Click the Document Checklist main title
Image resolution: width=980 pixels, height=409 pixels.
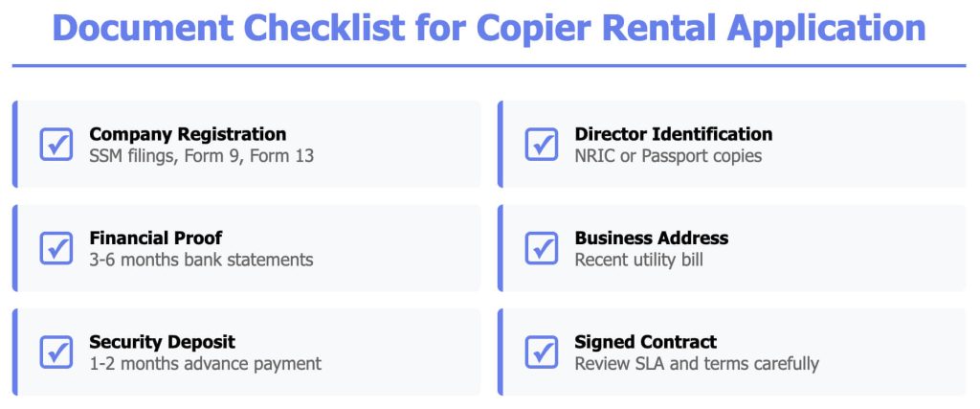[489, 28]
